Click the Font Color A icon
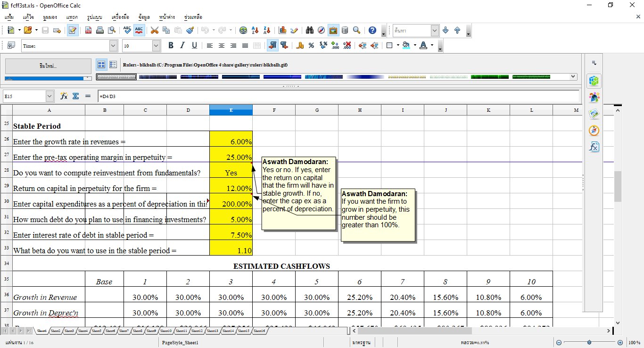The image size is (644, 348). (423, 45)
